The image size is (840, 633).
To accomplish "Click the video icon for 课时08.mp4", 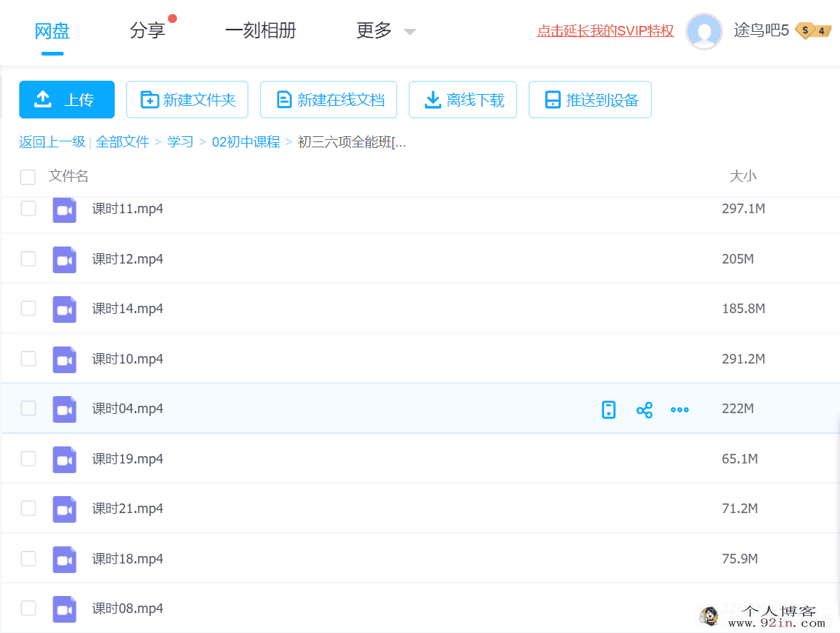I will (64, 609).
